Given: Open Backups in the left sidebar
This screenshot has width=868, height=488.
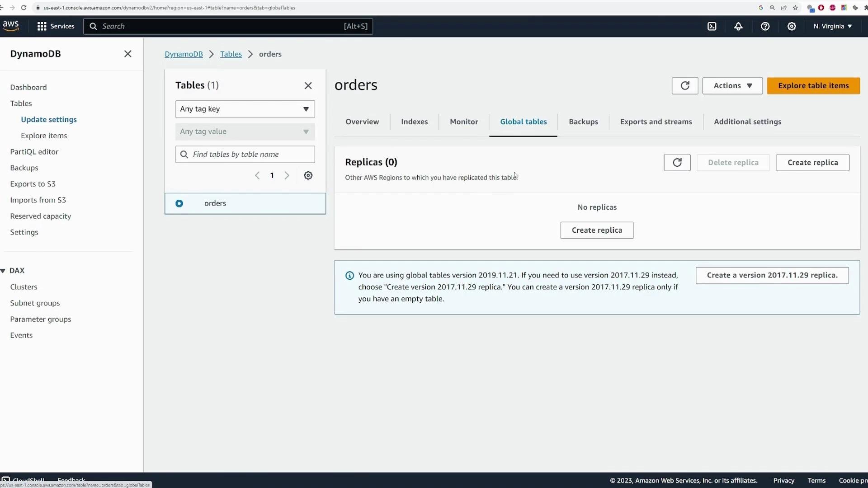Looking at the screenshot, I should click(x=24, y=168).
